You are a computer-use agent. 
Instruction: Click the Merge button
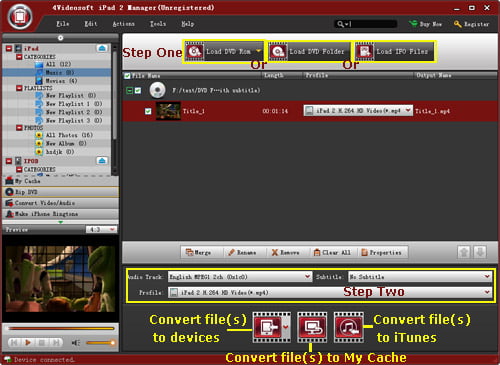click(198, 253)
